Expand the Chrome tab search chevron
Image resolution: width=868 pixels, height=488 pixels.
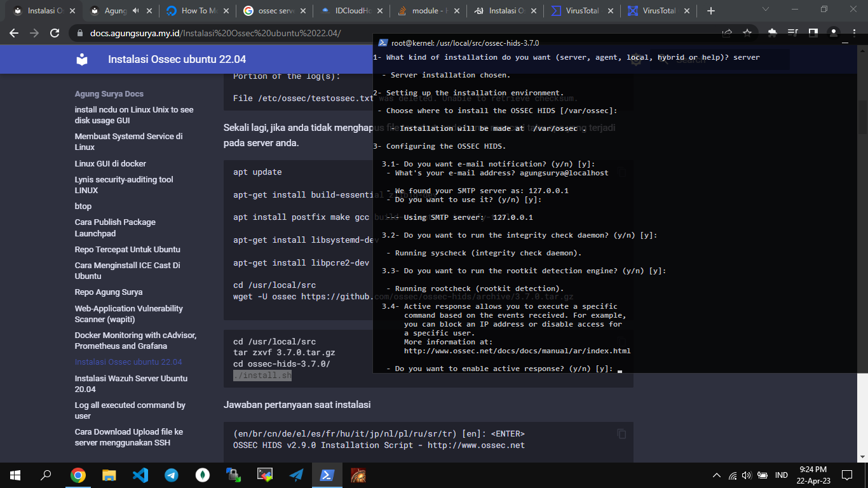point(765,10)
